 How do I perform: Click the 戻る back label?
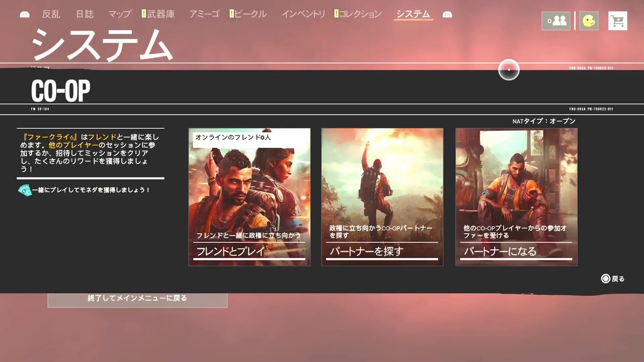[x=618, y=279]
